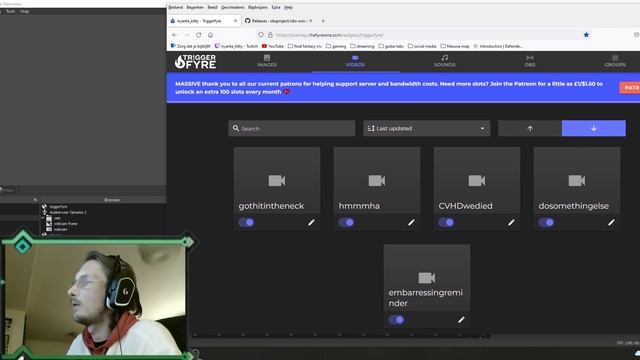640x360 pixels.
Task: Edit the hmmmha video
Action: [411, 222]
